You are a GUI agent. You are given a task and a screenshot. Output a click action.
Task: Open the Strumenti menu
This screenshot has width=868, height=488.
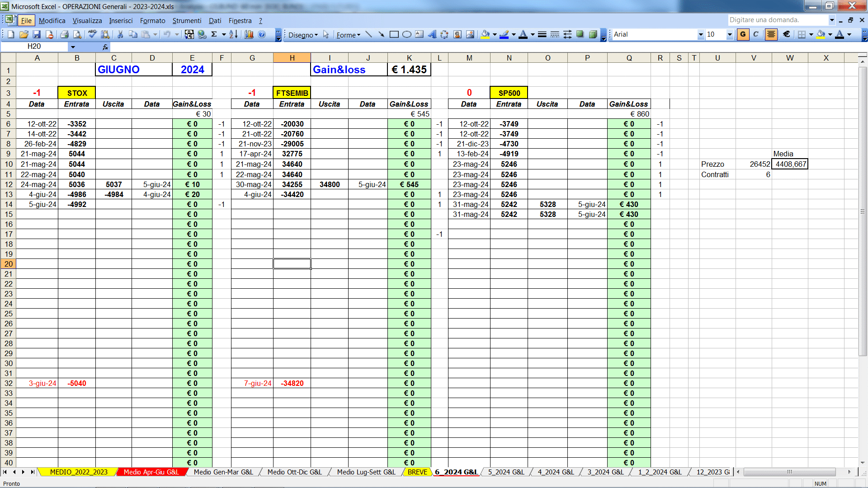[187, 20]
